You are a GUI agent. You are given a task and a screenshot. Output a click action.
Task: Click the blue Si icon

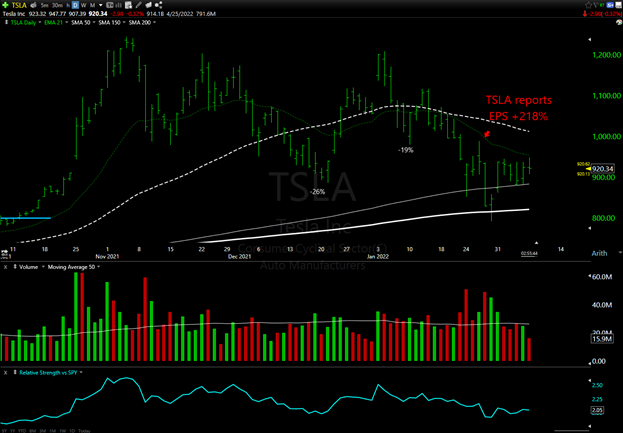(610, 5)
